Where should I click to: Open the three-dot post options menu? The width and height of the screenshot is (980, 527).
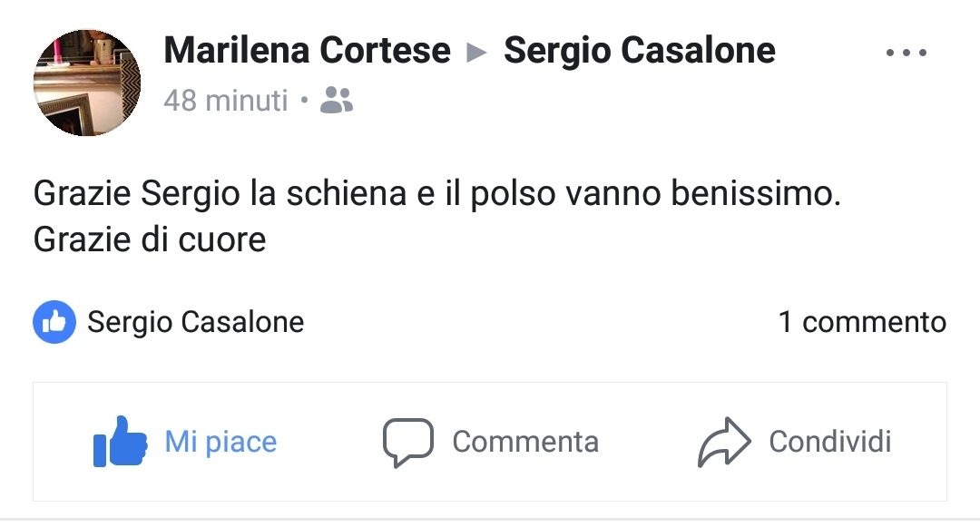907,53
